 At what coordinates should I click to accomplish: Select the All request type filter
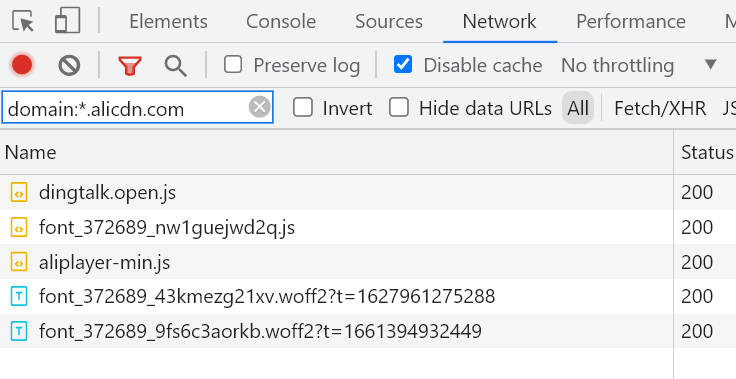578,108
